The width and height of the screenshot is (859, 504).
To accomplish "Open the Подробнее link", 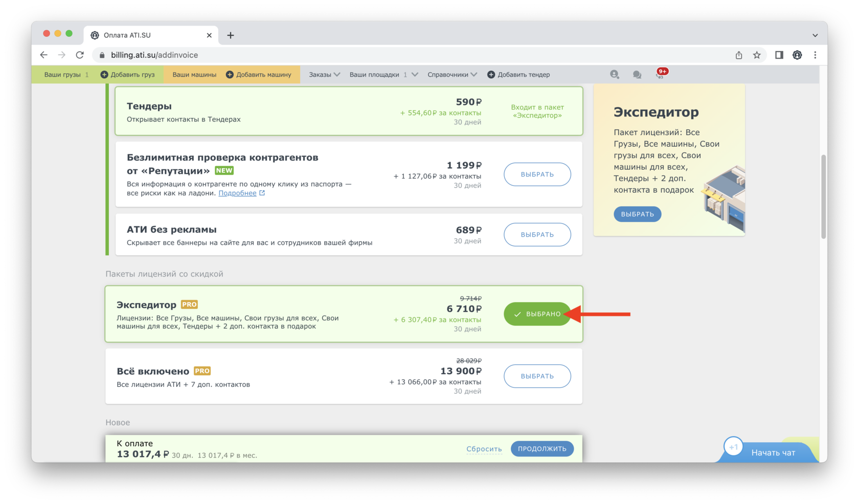I will (238, 193).
